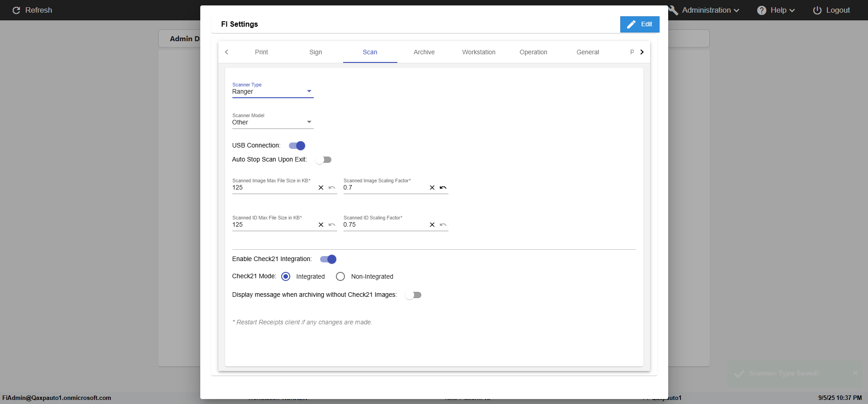Click the Help question mark icon
This screenshot has width=868, height=404.
(x=762, y=10)
